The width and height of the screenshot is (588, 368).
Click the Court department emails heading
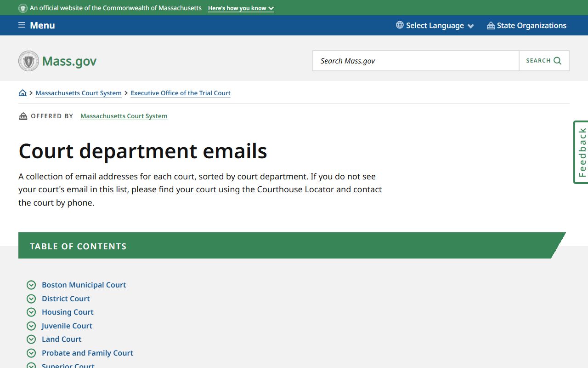pyautogui.click(x=143, y=151)
